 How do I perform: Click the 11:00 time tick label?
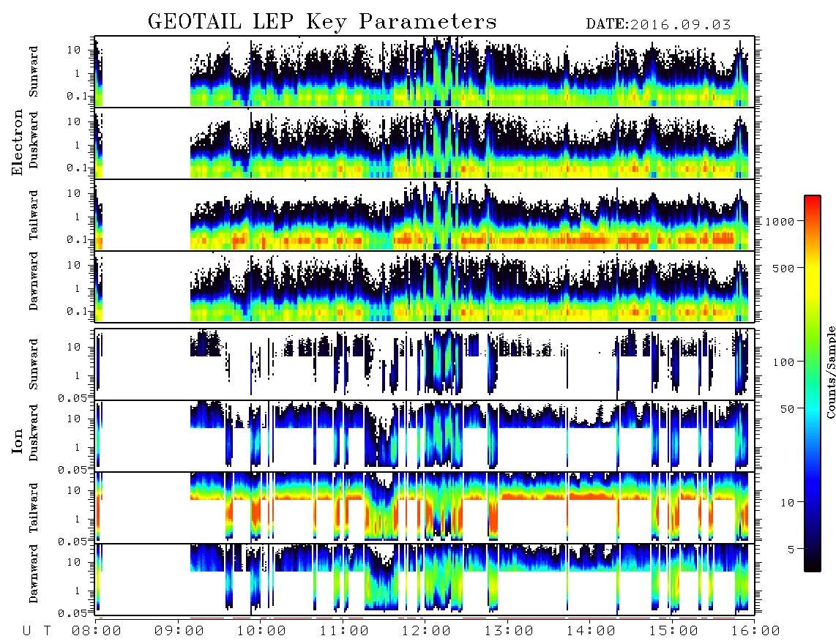pyautogui.click(x=344, y=632)
